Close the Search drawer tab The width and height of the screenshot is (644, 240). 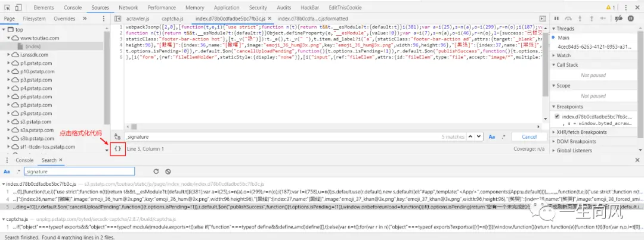click(x=61, y=160)
